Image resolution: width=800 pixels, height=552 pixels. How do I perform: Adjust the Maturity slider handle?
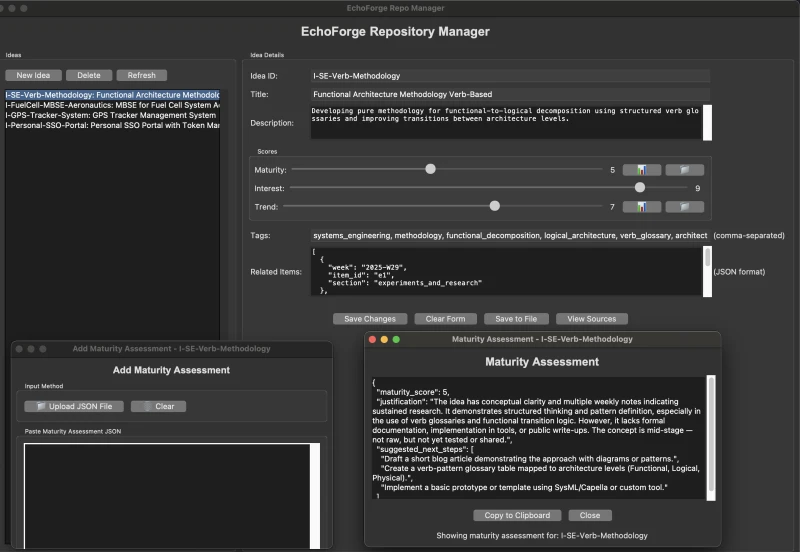click(431, 169)
